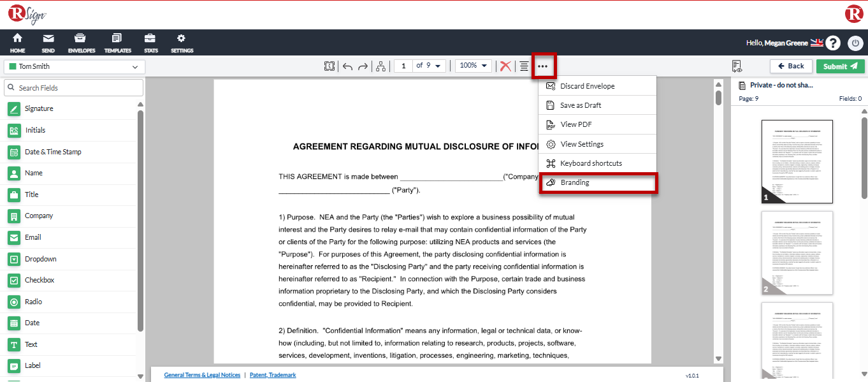868x382 pixels.
Task: Open the Send envelope page
Action: 48,43
